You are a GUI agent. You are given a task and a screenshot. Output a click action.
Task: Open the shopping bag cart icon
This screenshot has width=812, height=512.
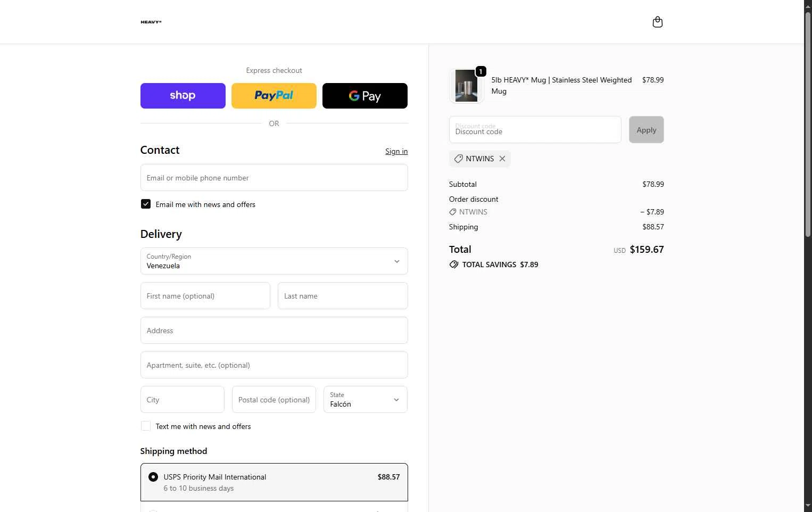(x=657, y=22)
